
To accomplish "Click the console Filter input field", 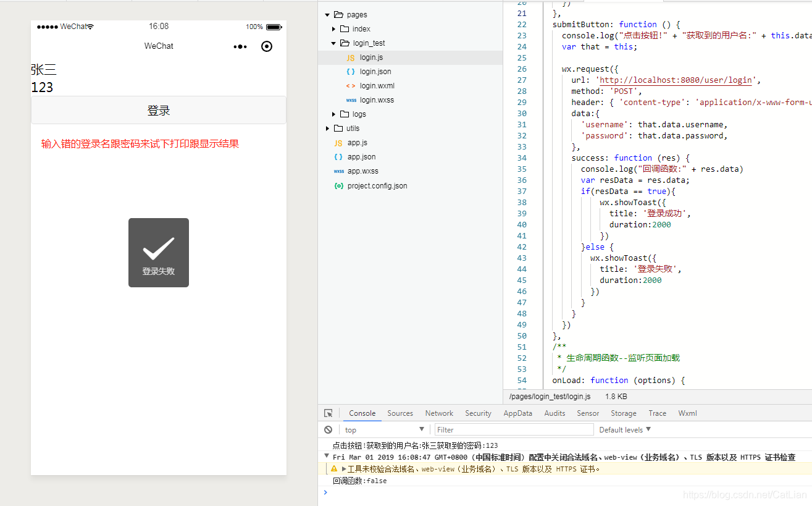I will pyautogui.click(x=514, y=429).
